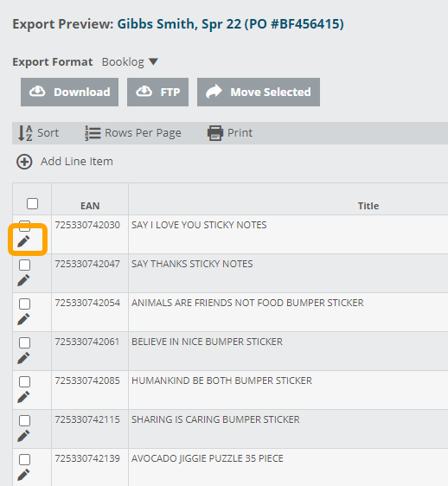Click the Add Line Item plus icon
Image resolution: width=448 pixels, height=486 pixels.
[24, 162]
